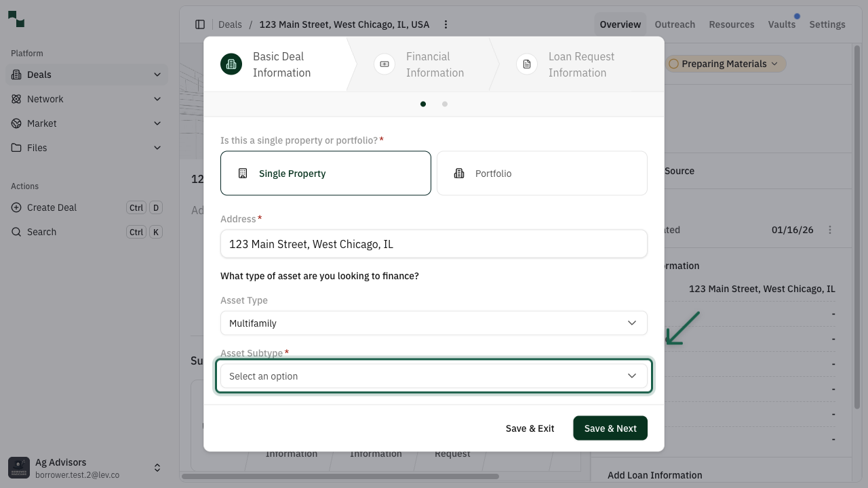868x488 pixels.
Task: Select the Single Property option
Action: (325, 173)
